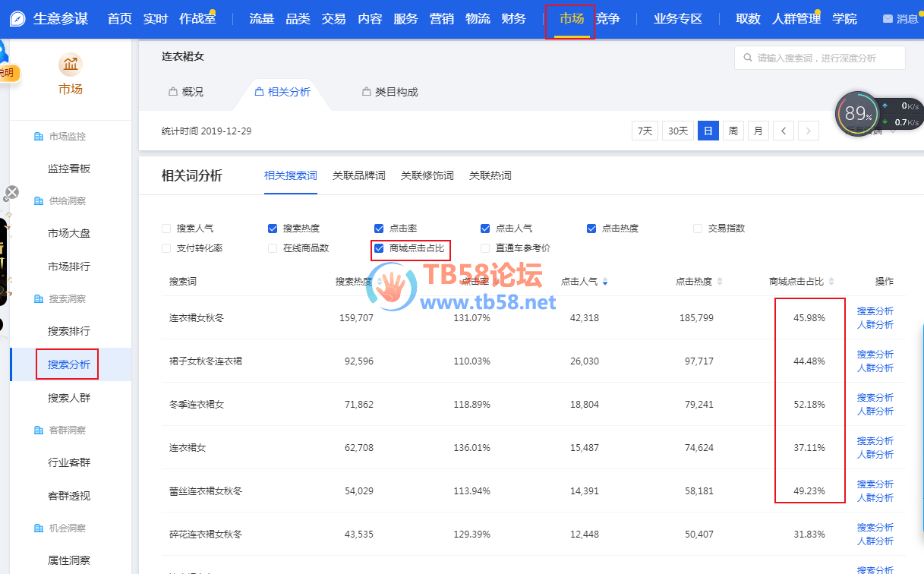The image size is (924, 574).
Task: Focus the 请输入搜索词 search field
Action: click(820, 58)
